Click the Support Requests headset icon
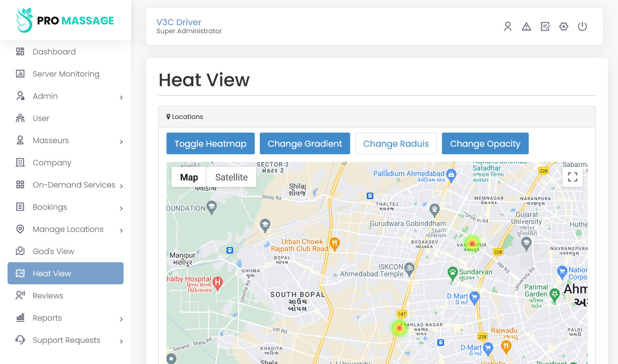Viewport: 618px width, 364px height. 20,340
